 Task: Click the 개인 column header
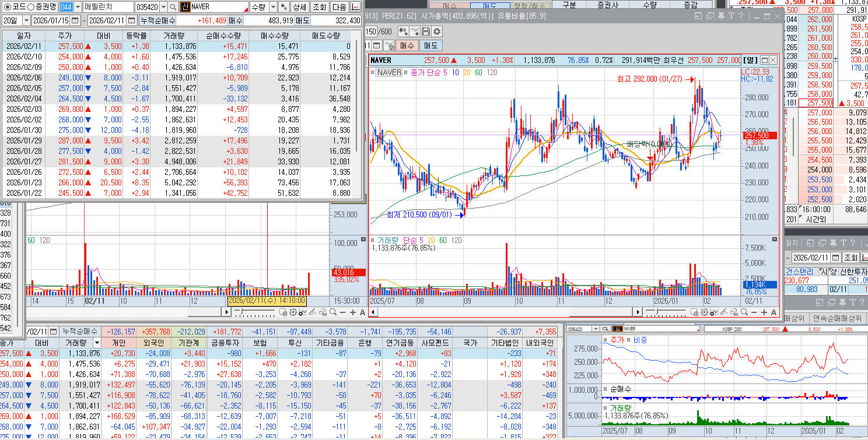coord(119,343)
